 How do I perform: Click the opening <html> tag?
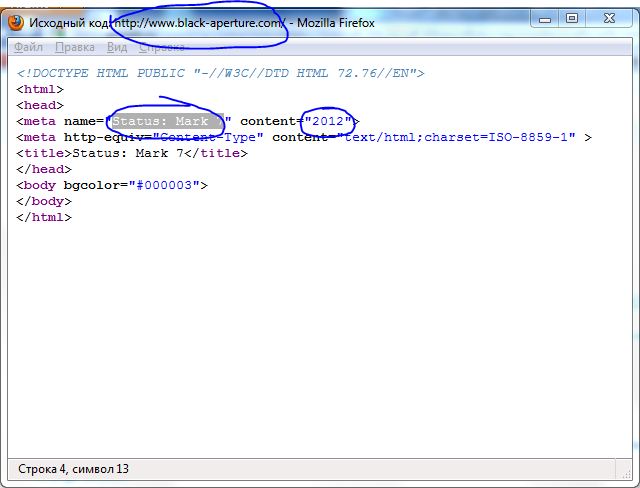(x=40, y=89)
